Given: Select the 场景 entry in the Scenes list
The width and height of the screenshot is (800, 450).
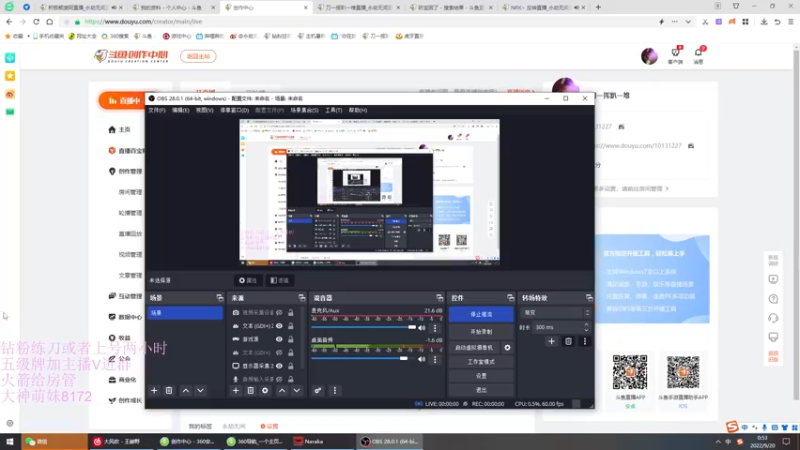Looking at the screenshot, I should pos(185,313).
